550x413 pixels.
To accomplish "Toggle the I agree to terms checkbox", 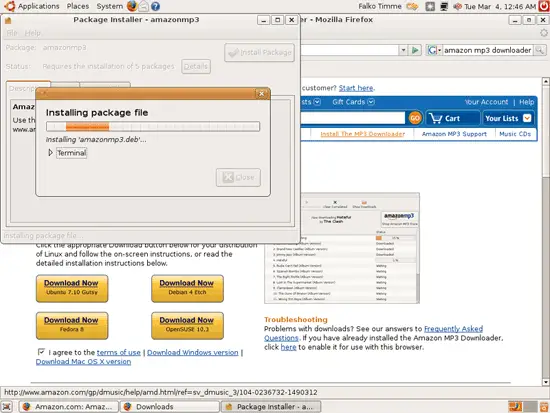I will (41, 351).
